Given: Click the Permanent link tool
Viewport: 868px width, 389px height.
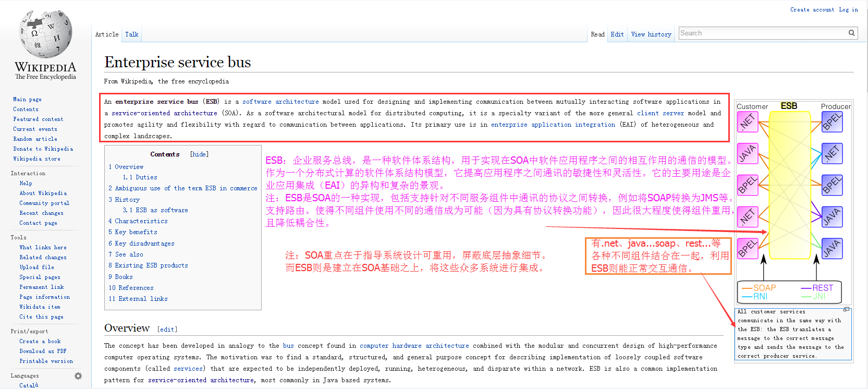Looking at the screenshot, I should [x=41, y=287].
